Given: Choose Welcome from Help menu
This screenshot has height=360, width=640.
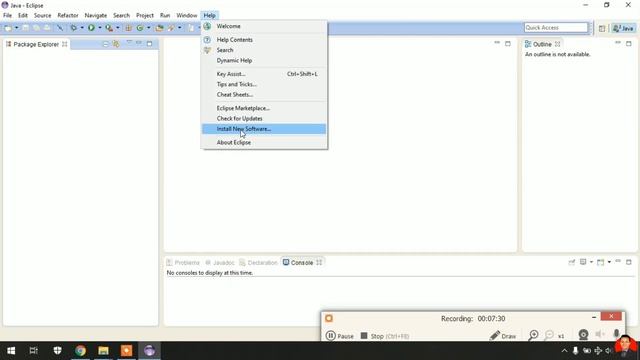Looking at the screenshot, I should pyautogui.click(x=264, y=26).
